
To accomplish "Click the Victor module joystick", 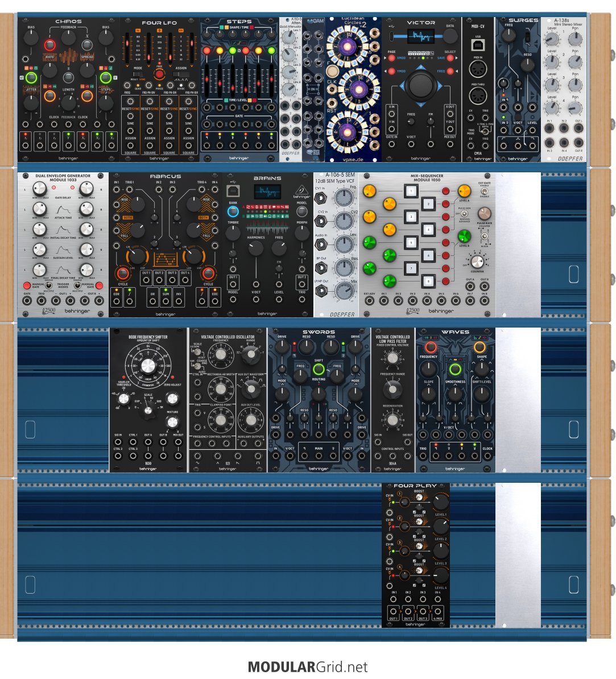I will click(421, 85).
